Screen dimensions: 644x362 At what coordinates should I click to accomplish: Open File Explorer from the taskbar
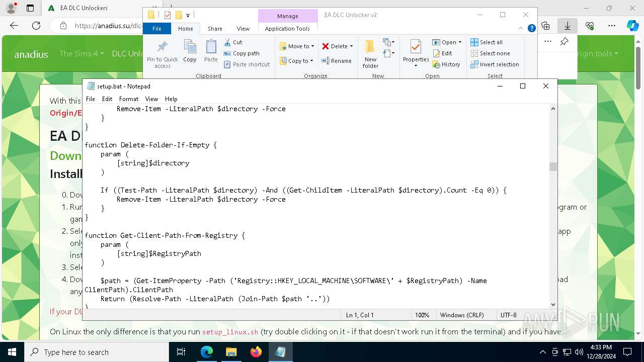(231, 352)
